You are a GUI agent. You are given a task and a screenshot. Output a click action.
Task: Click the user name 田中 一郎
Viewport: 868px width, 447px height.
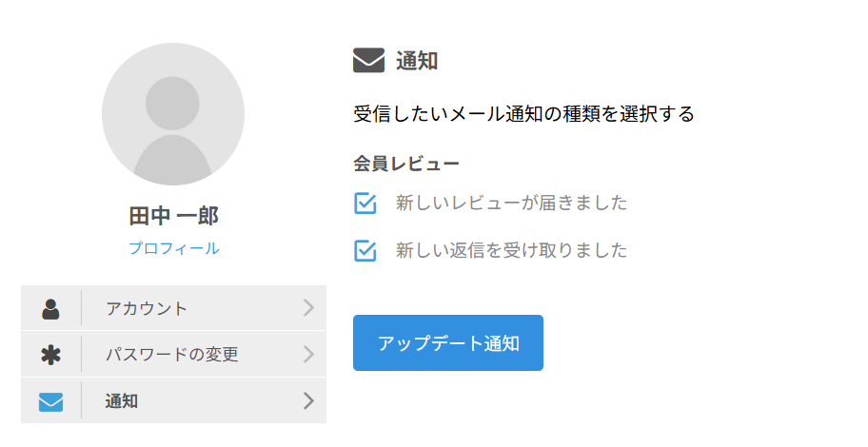pos(174,216)
